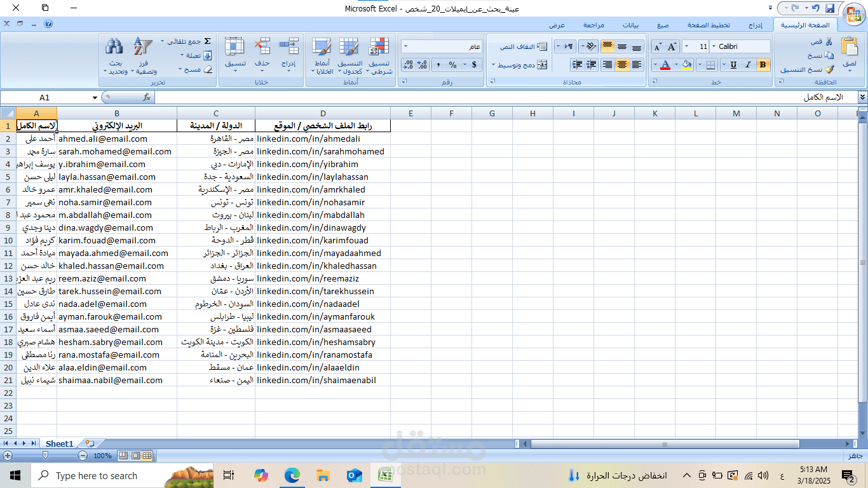Click the Name Box showing A1
This screenshot has height=488, width=868.
click(x=44, y=97)
